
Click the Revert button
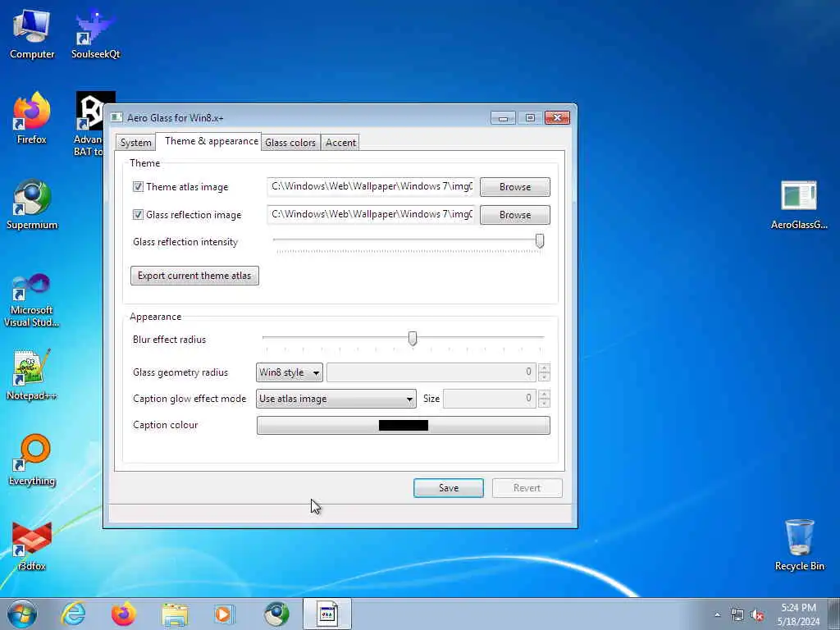(527, 487)
